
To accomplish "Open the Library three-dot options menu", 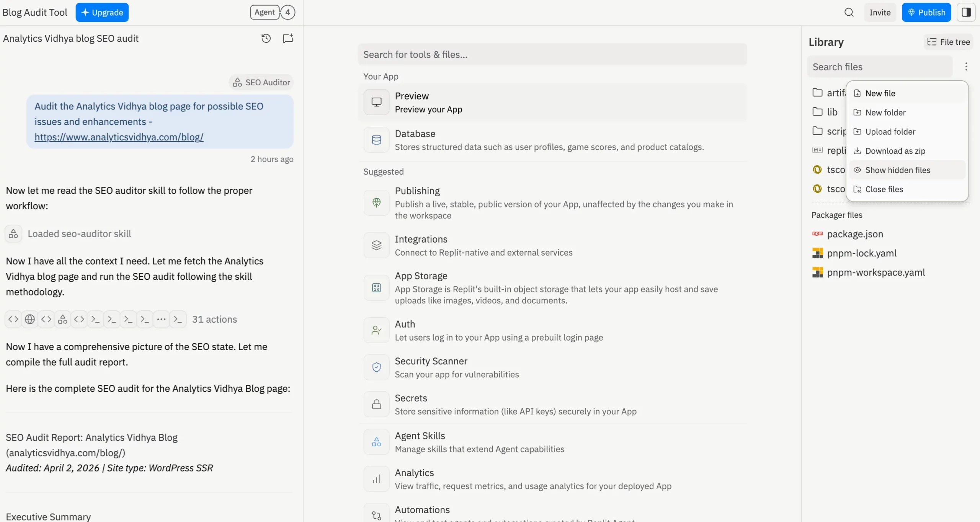I will (966, 67).
